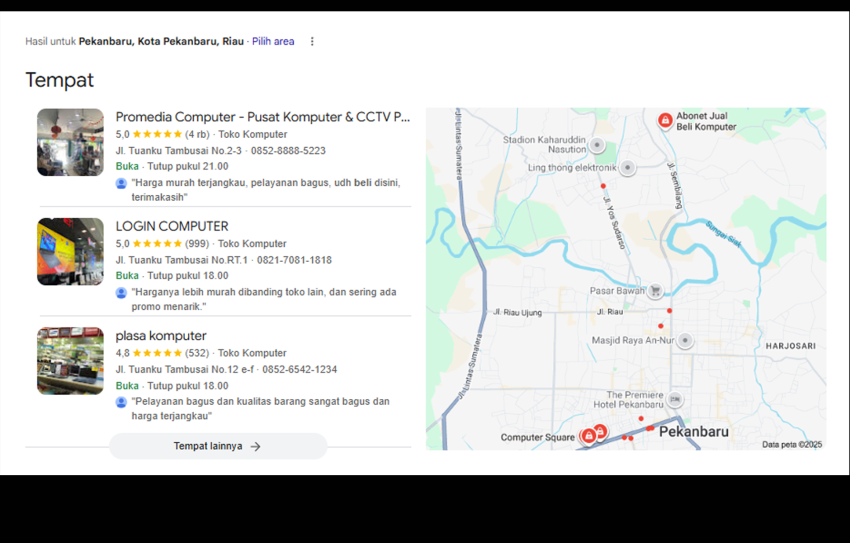Click address Jl. Tuanku Tambusai No.RT.1
This screenshot has width=850, height=543.
tap(182, 260)
